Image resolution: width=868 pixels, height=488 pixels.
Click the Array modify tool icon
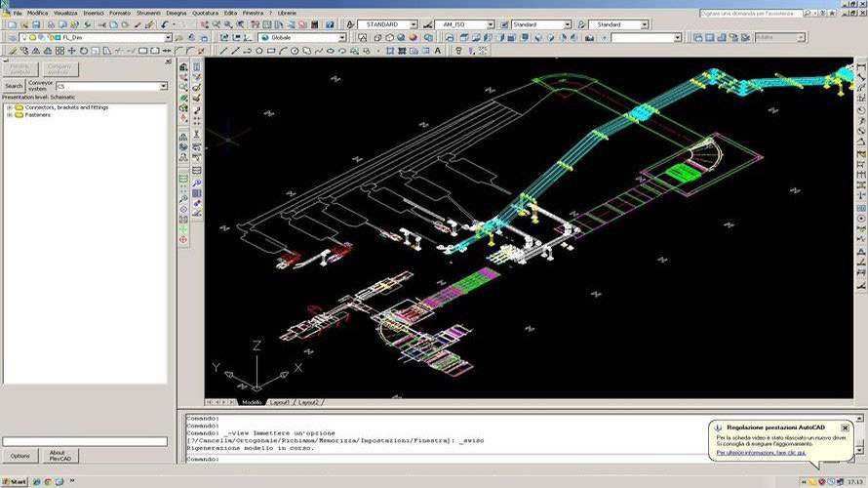click(x=59, y=51)
